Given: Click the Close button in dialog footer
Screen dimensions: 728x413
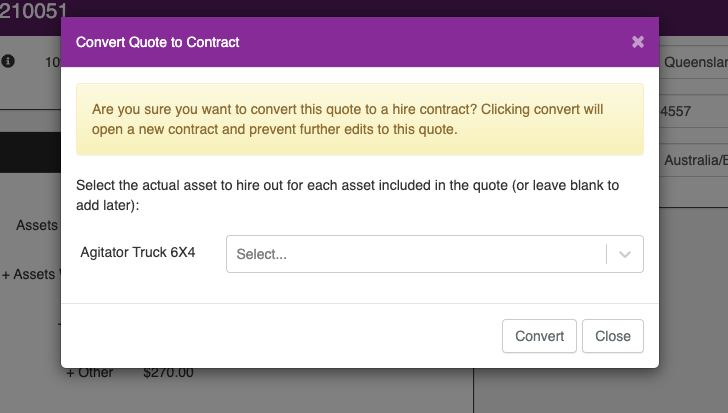Looking at the screenshot, I should tap(613, 336).
